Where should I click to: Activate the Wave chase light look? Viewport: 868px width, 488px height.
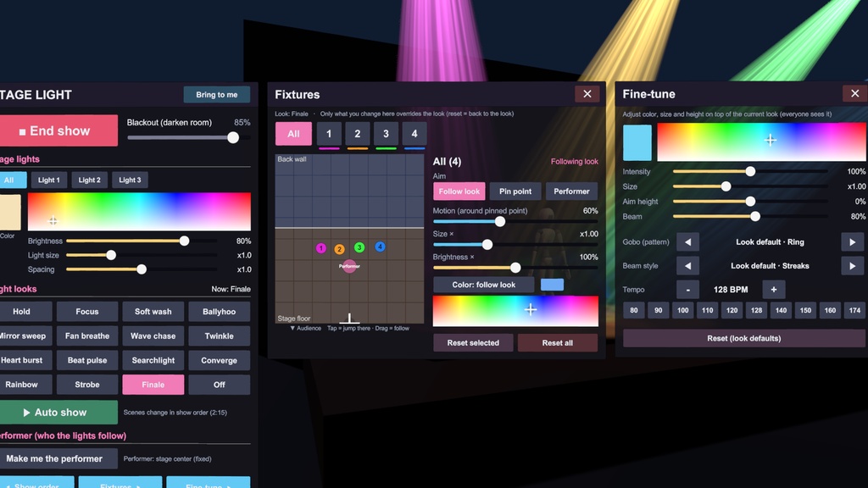(153, 335)
